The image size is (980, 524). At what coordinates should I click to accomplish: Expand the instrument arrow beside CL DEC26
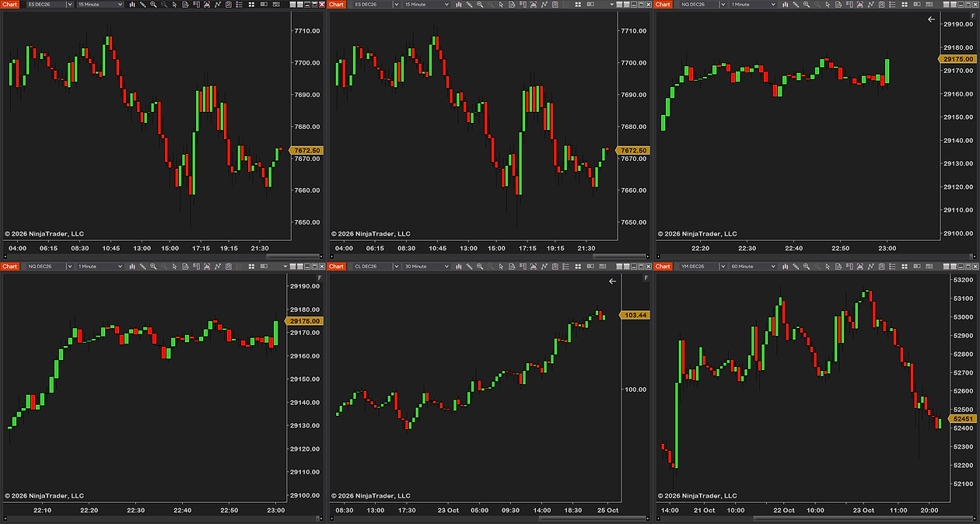coord(396,266)
